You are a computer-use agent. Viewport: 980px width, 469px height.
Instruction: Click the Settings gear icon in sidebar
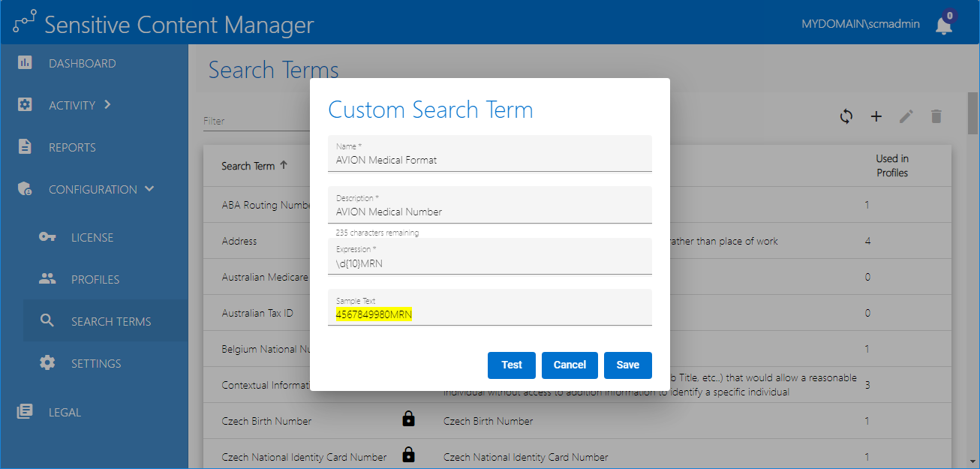[47, 362]
